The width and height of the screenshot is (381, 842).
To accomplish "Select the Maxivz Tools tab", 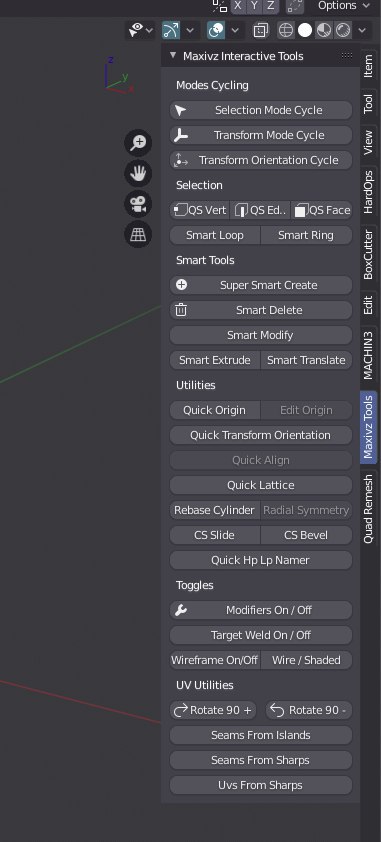I will [368, 427].
